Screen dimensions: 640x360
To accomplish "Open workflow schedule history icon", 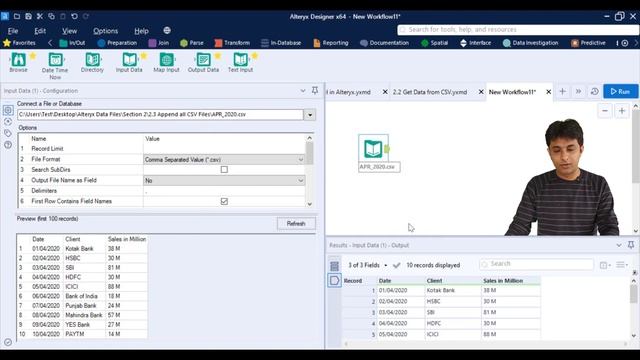I will pos(594,91).
